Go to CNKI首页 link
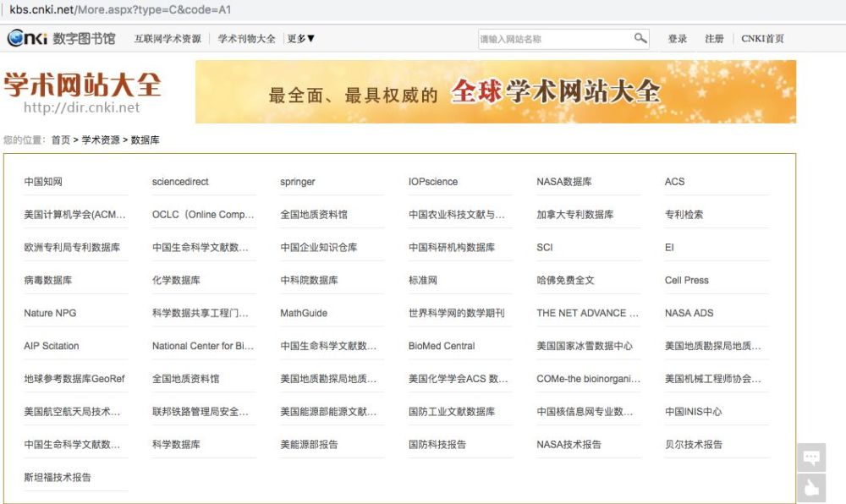The width and height of the screenshot is (846, 504). point(762,39)
